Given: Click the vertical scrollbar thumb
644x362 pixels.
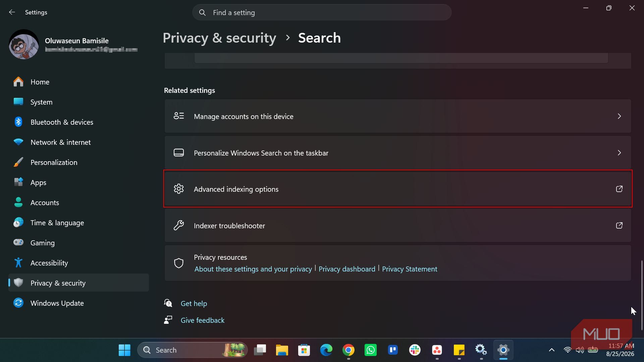Looking at the screenshot, I should 642,295.
